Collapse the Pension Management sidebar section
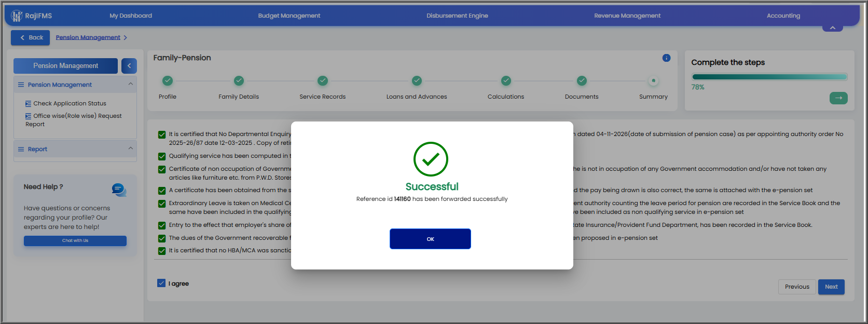 click(131, 84)
